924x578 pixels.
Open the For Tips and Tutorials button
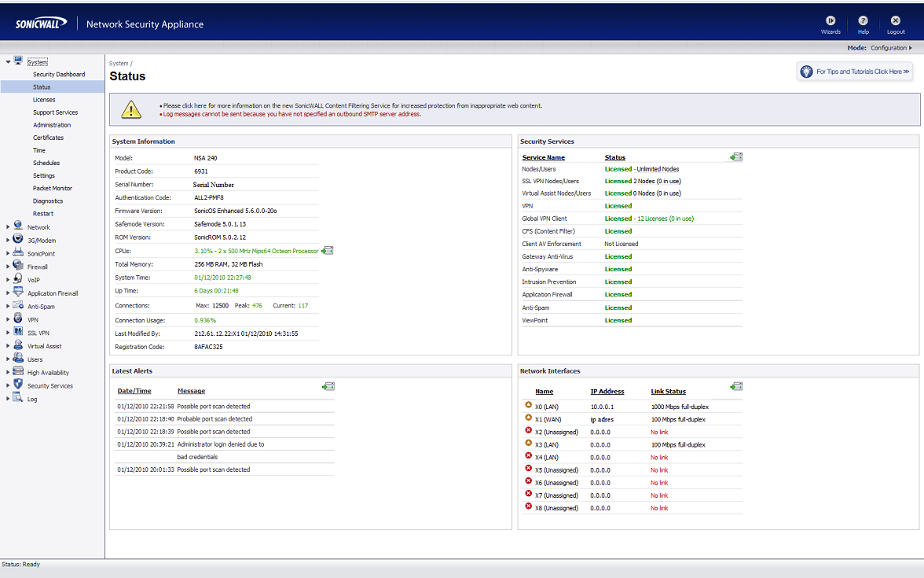(855, 72)
